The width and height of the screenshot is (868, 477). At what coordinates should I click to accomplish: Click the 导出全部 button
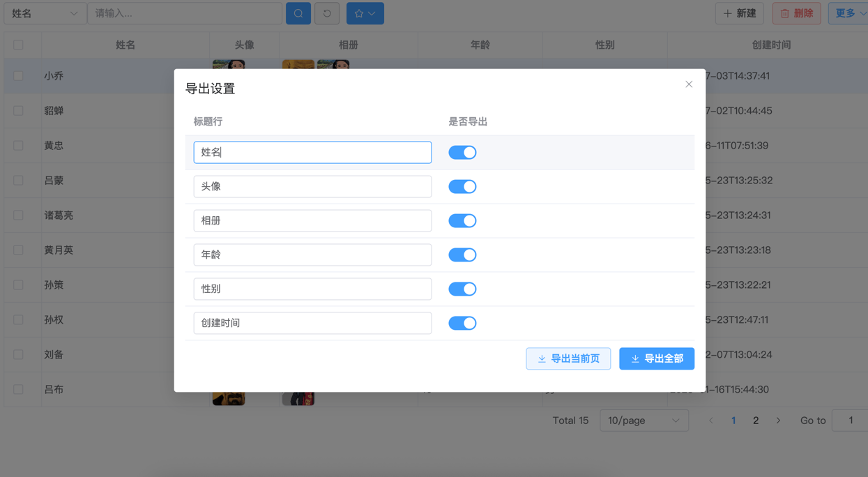click(656, 358)
